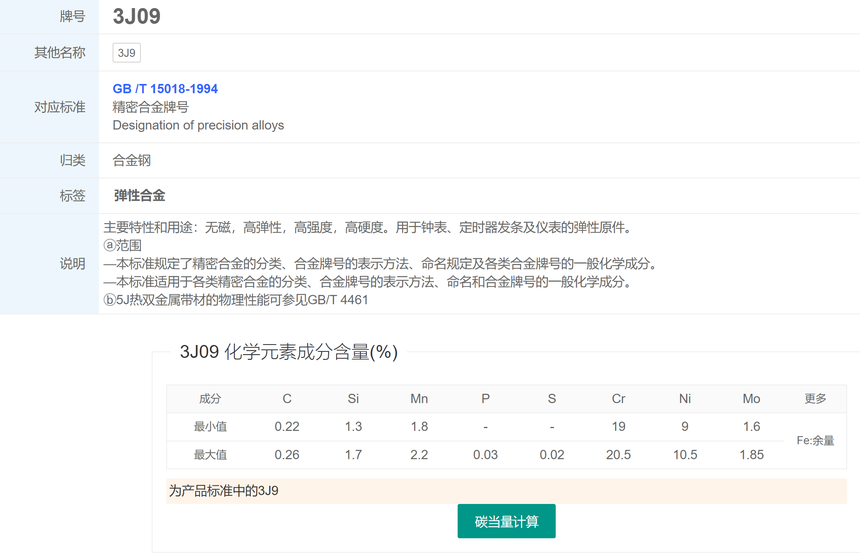Click the Mn maximum value 2.2

[419, 455]
